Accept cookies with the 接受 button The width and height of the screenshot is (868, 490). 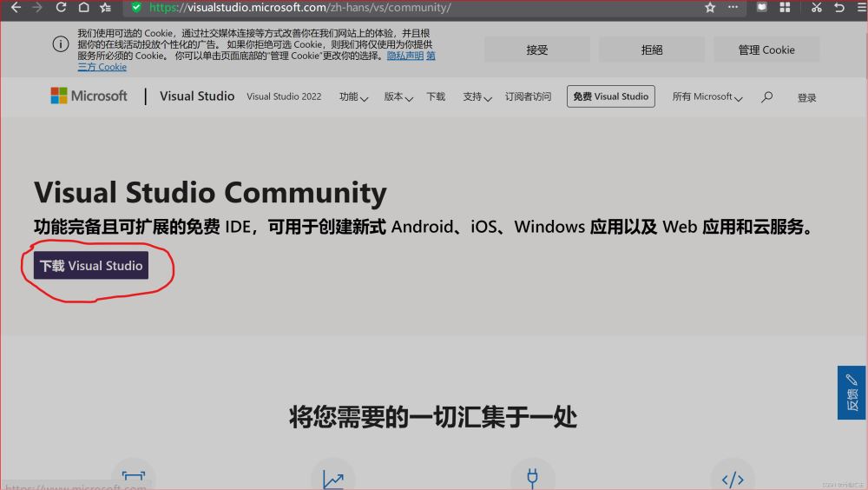537,50
